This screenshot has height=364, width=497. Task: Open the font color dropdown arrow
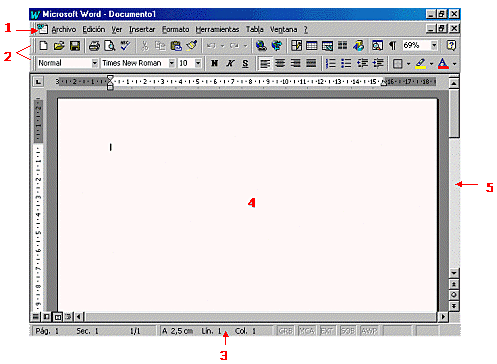[454, 63]
